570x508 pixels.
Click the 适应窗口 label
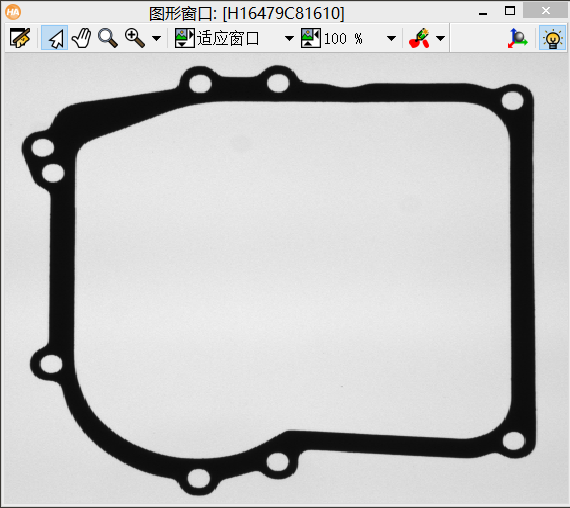(228, 38)
